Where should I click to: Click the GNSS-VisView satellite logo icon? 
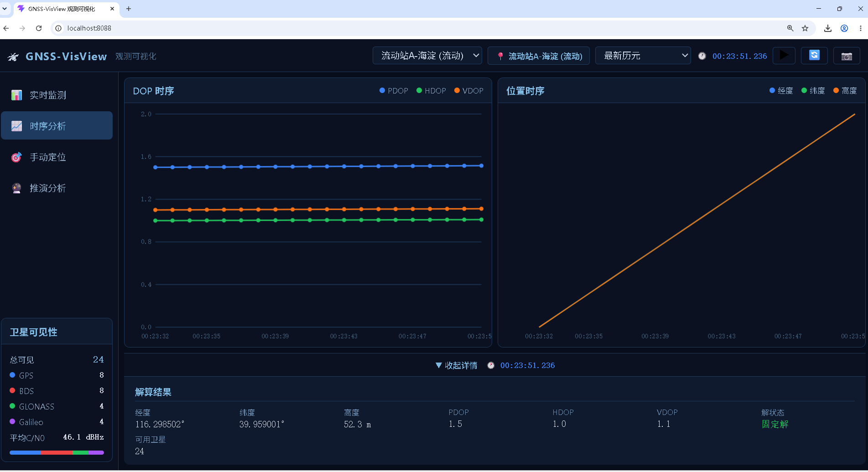tap(13, 57)
